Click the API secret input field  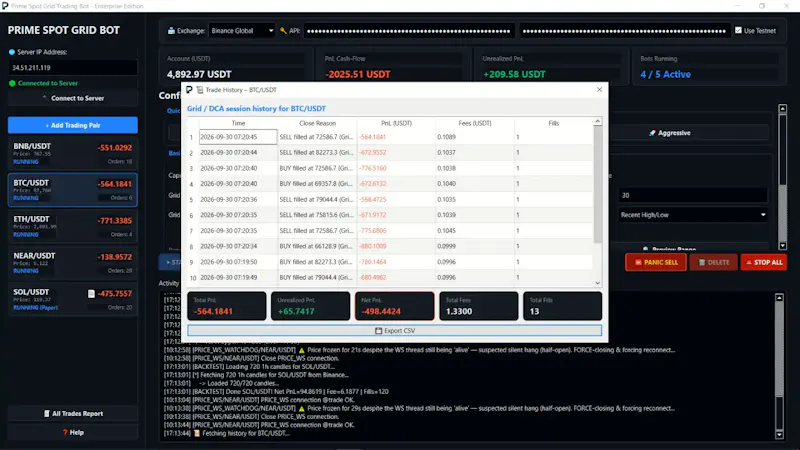point(624,31)
